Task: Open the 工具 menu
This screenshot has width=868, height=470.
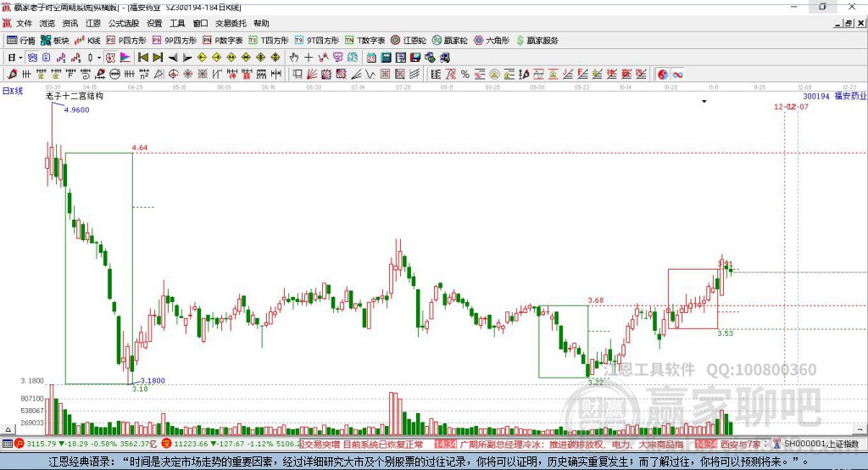Action: tap(177, 23)
